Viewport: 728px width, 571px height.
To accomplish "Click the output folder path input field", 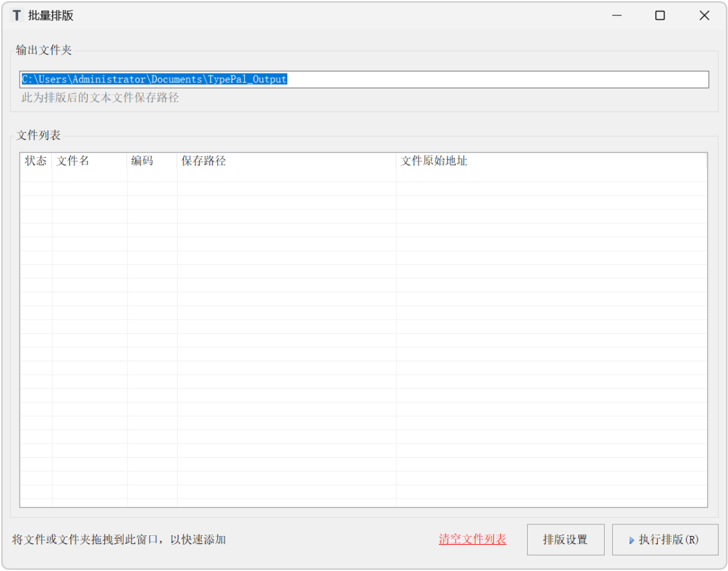I will [x=364, y=80].
